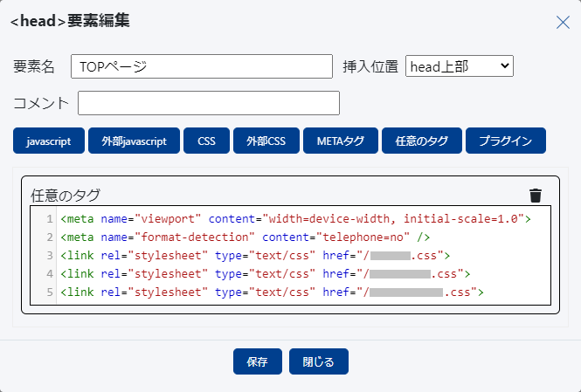Add a METAタグ element
This screenshot has width=581, height=392.
coord(341,141)
